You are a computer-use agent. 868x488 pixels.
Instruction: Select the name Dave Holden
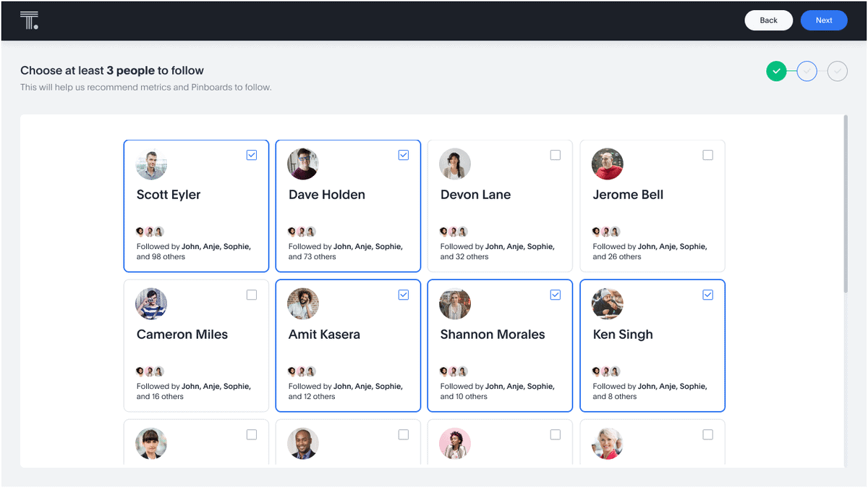pyautogui.click(x=327, y=195)
